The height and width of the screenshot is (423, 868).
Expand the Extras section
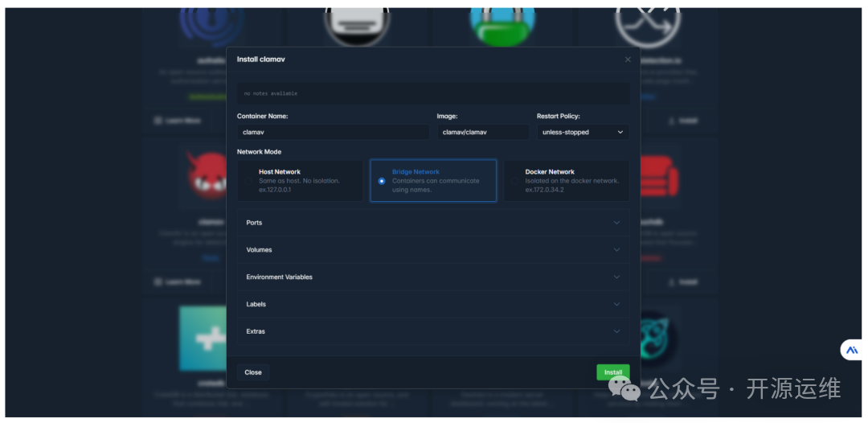click(433, 331)
